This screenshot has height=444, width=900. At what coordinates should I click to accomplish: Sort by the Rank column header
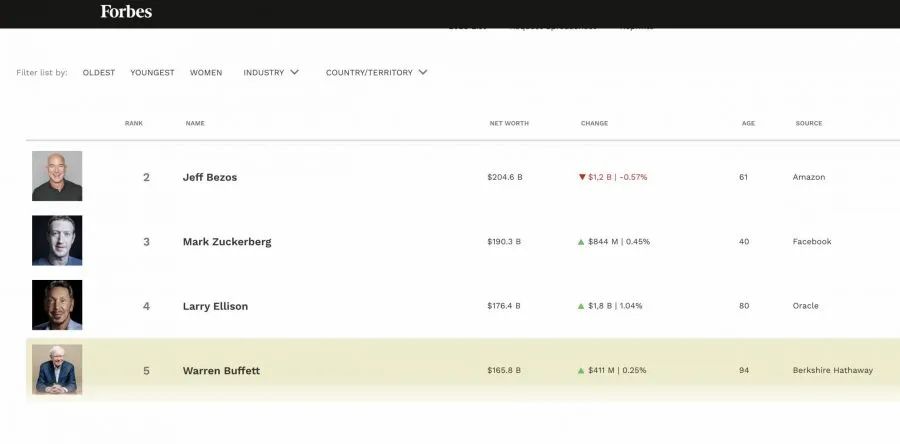[134, 123]
